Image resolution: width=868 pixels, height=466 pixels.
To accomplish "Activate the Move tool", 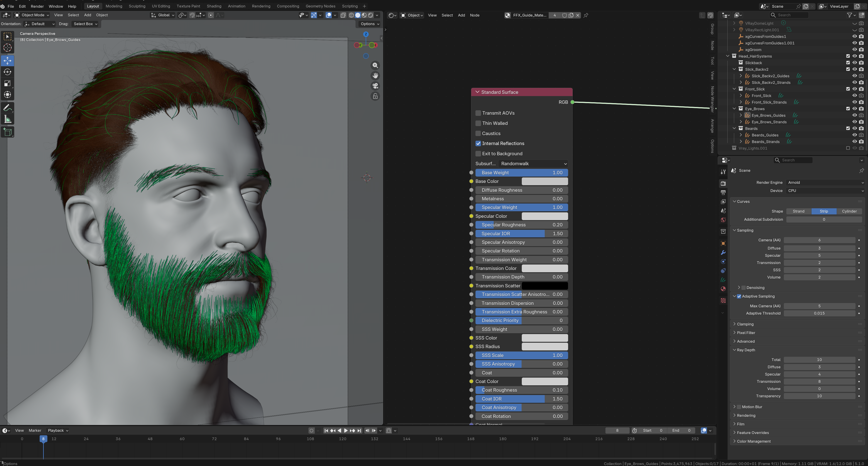I will pos(7,61).
